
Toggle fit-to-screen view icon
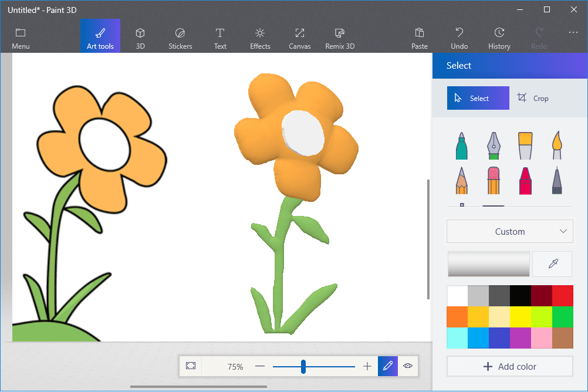click(x=191, y=366)
